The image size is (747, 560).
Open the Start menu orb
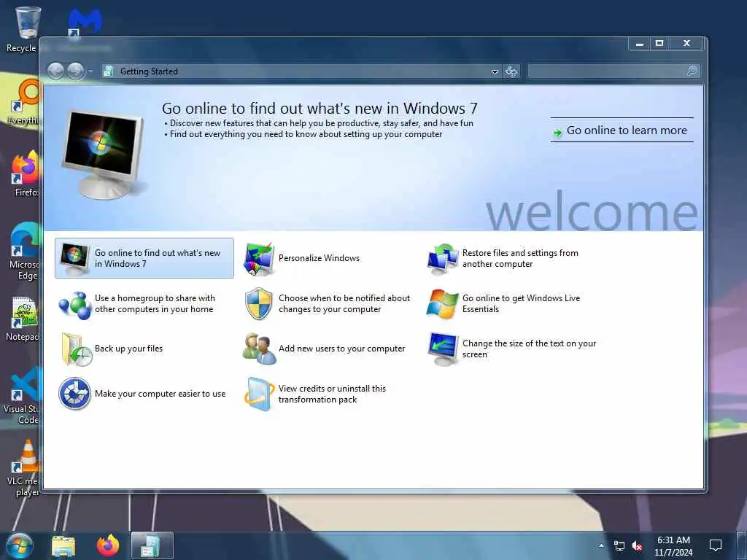pyautogui.click(x=20, y=545)
